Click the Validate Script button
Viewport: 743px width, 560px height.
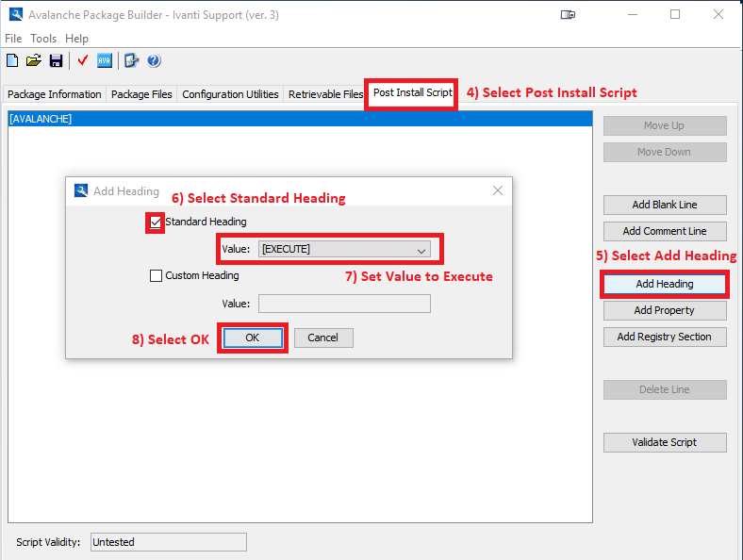click(665, 442)
